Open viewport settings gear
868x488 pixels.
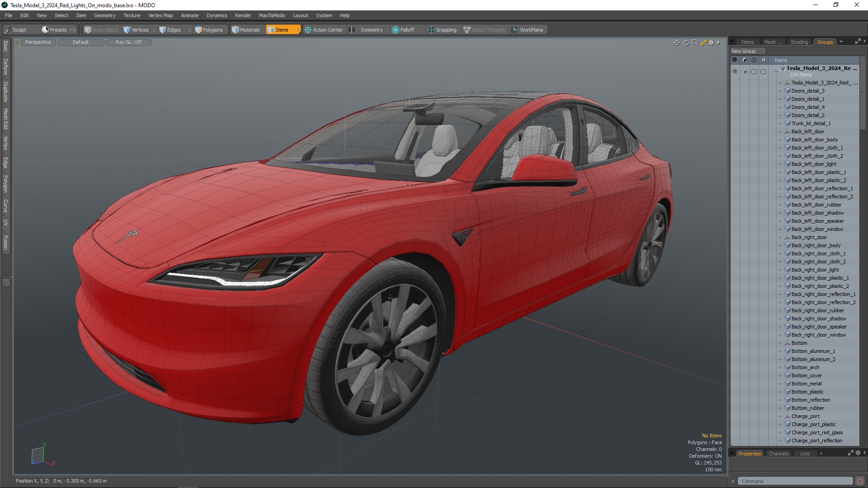click(711, 42)
